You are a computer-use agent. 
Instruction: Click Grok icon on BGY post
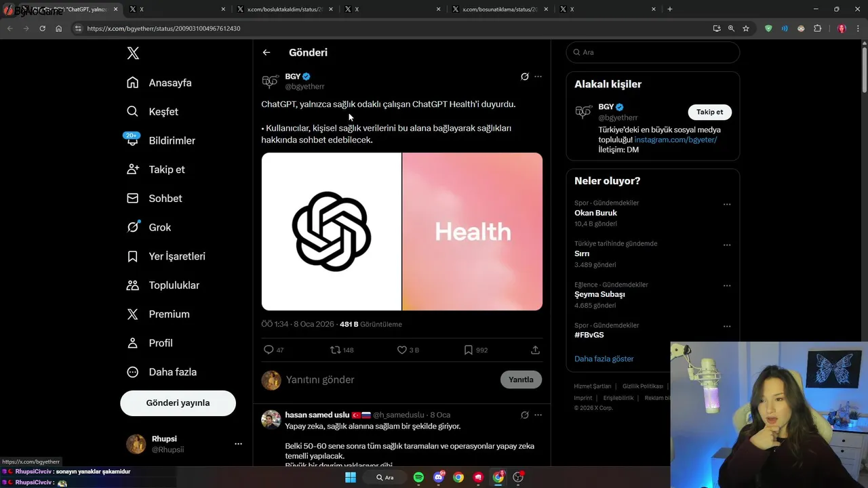pyautogui.click(x=524, y=77)
